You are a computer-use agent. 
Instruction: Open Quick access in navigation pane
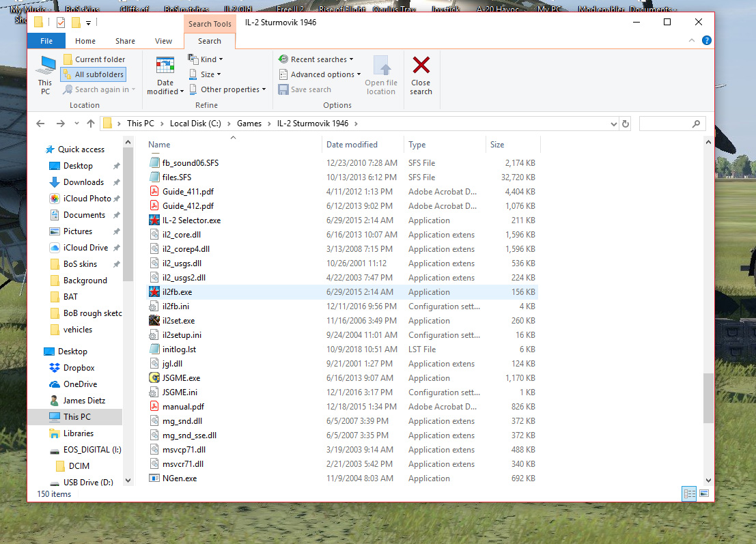(x=81, y=149)
